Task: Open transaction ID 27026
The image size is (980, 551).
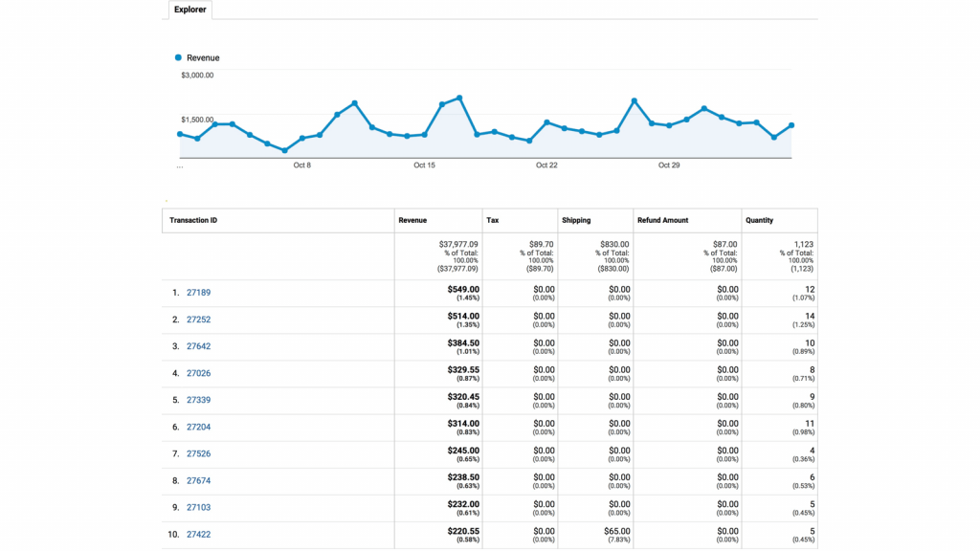Action: [x=198, y=373]
